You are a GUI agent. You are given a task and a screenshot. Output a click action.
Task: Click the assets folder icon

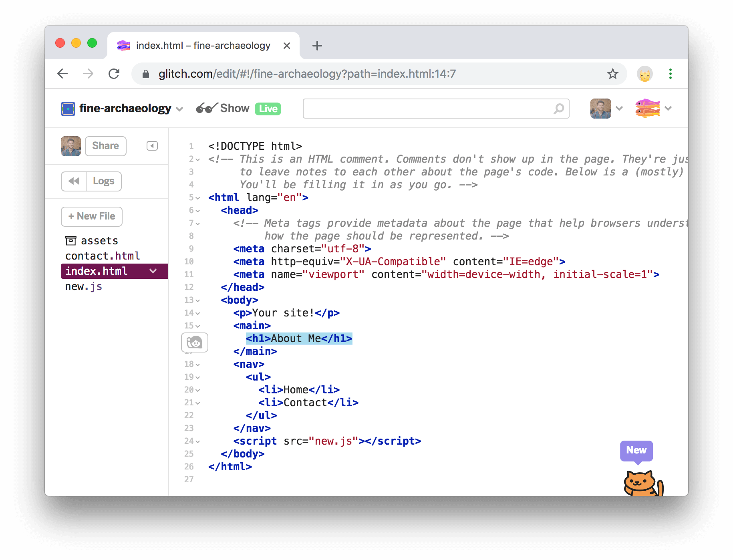coord(71,241)
